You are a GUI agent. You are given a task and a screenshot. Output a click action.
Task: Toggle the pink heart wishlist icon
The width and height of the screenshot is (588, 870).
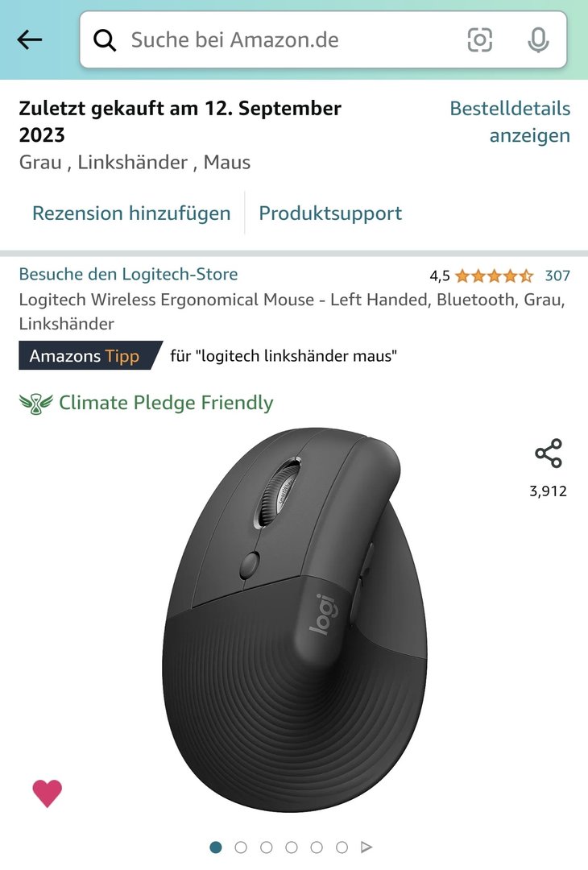click(x=48, y=793)
